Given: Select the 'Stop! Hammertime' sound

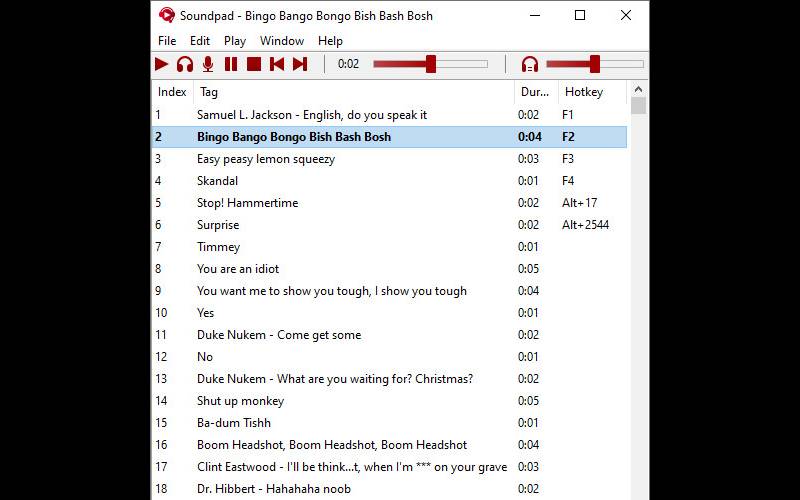Looking at the screenshot, I should point(247,203).
